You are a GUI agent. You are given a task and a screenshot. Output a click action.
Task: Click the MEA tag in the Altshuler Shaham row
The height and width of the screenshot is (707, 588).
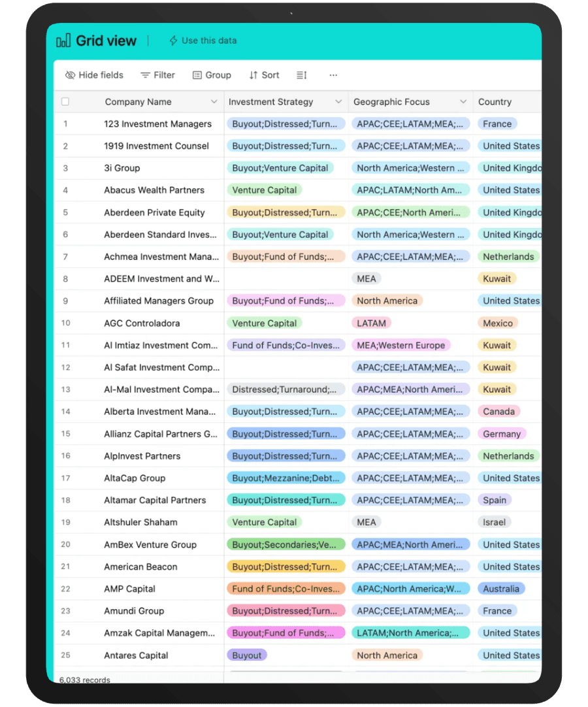coord(366,522)
